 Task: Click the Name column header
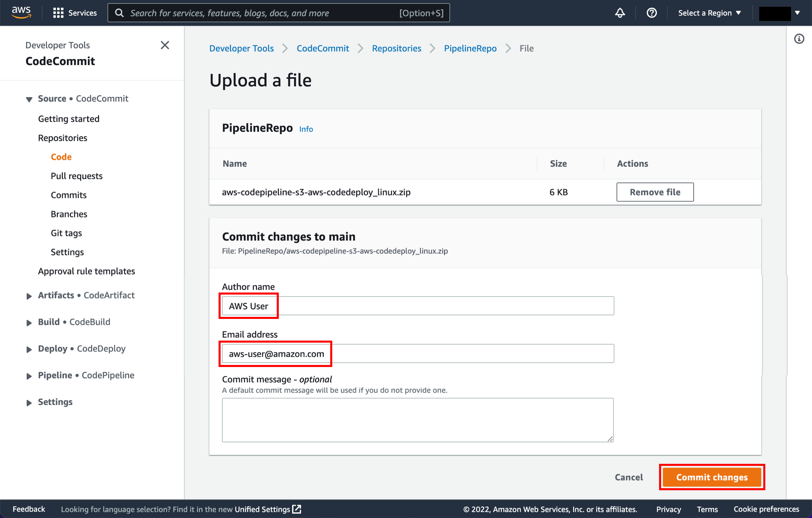[x=235, y=164]
